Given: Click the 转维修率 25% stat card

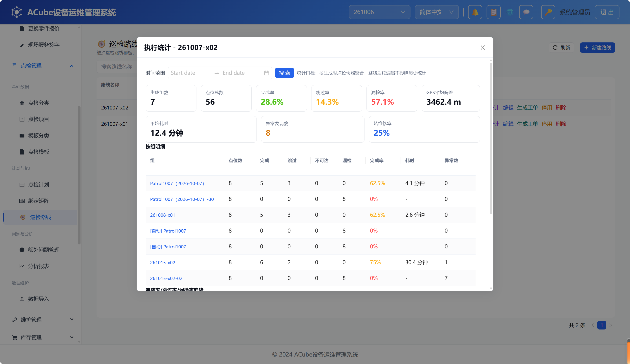Looking at the screenshot, I should tap(424, 129).
